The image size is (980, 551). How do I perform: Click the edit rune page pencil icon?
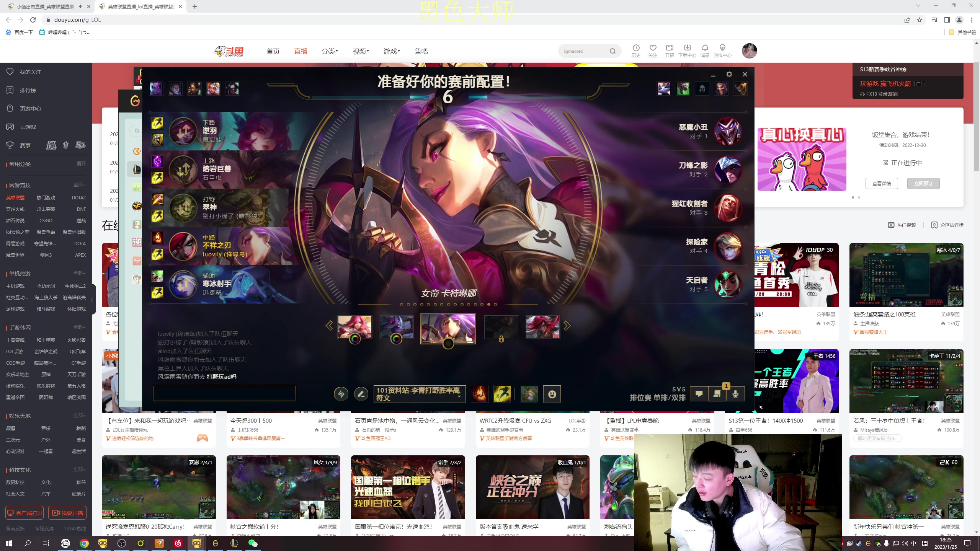pos(361,394)
